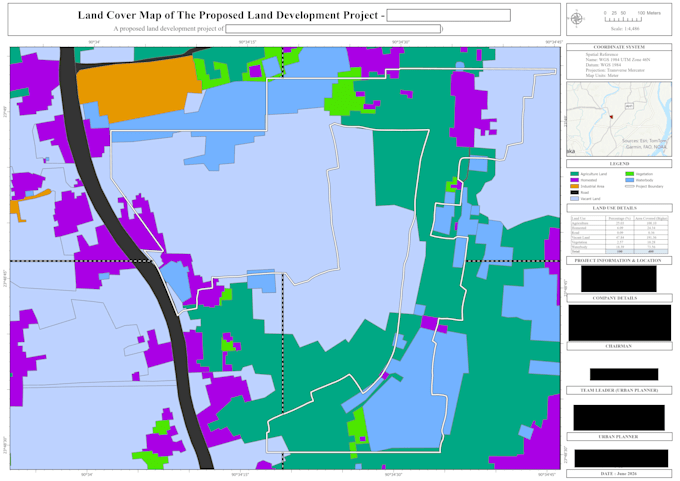Click the URBAN PLANNER heading
680x481 pixels.
point(618,436)
